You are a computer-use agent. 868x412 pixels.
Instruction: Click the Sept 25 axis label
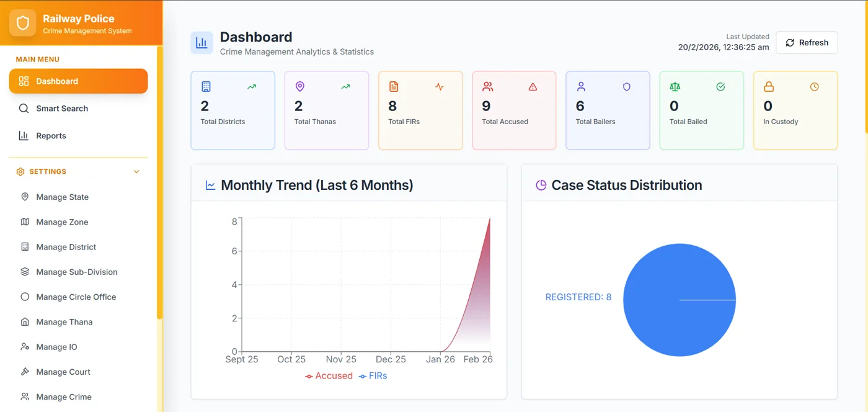click(x=242, y=359)
